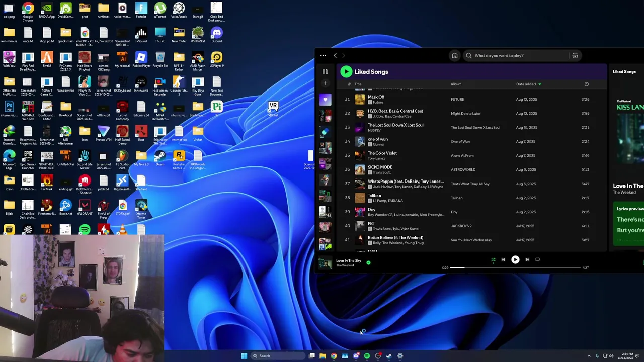Open Battle.net desktop icon
The height and width of the screenshot is (362, 644).
65,208
